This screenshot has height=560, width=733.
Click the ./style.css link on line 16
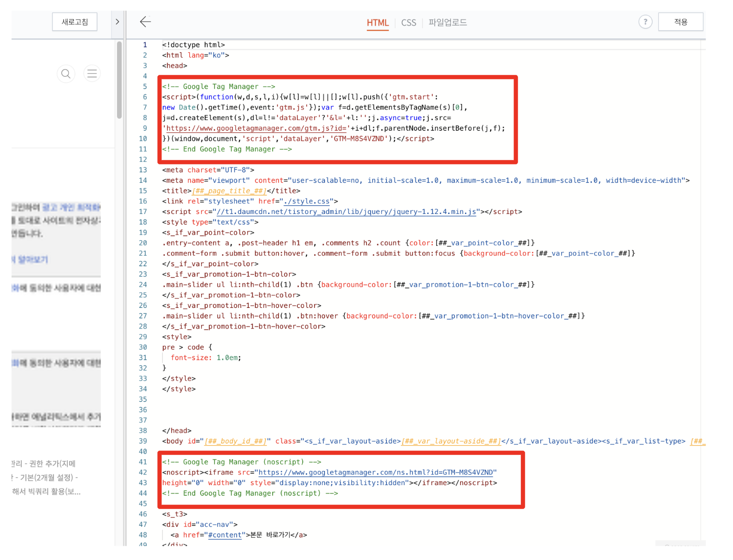(307, 202)
